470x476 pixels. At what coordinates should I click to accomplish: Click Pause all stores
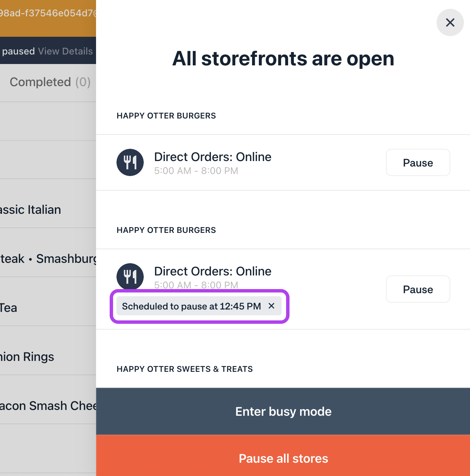283,458
